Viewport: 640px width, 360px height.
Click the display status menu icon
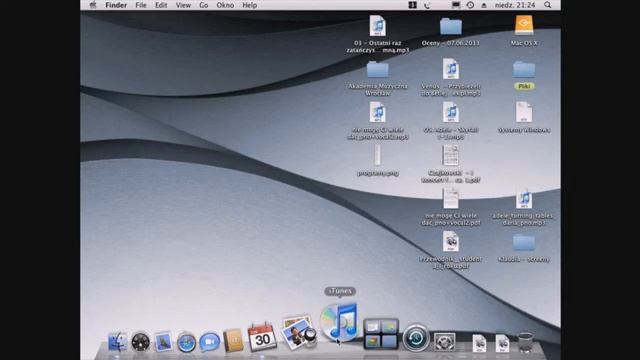point(456,5)
